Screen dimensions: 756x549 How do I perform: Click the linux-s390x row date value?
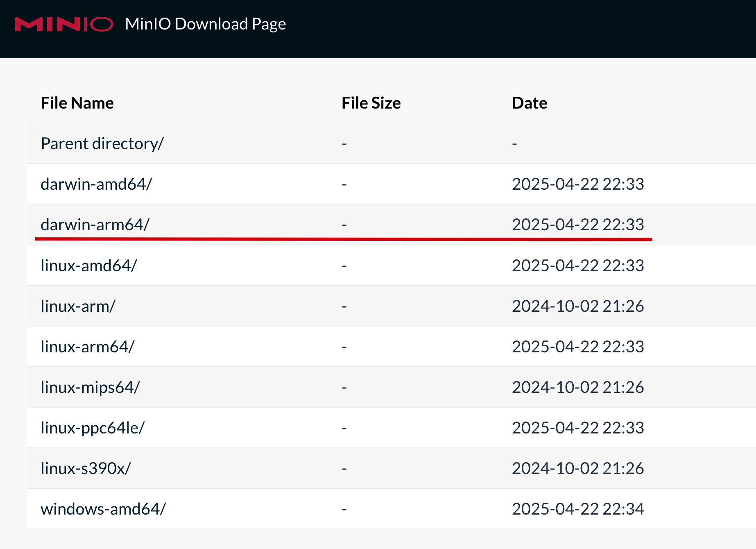[x=578, y=469]
